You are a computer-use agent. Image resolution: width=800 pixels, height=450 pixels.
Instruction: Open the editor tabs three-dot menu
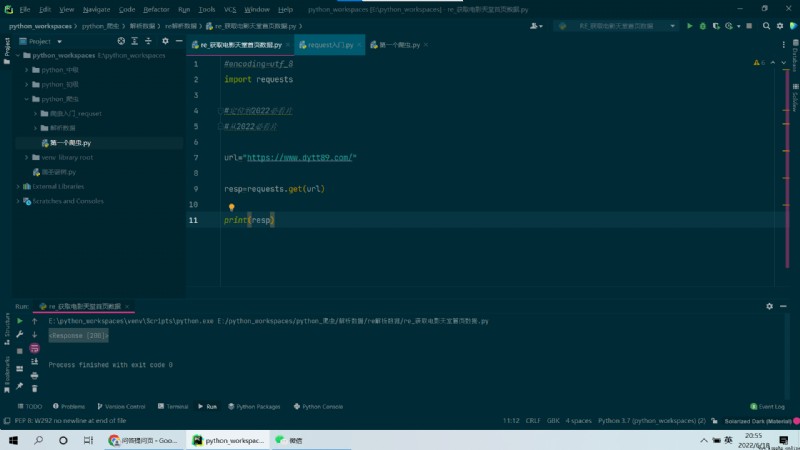click(784, 45)
